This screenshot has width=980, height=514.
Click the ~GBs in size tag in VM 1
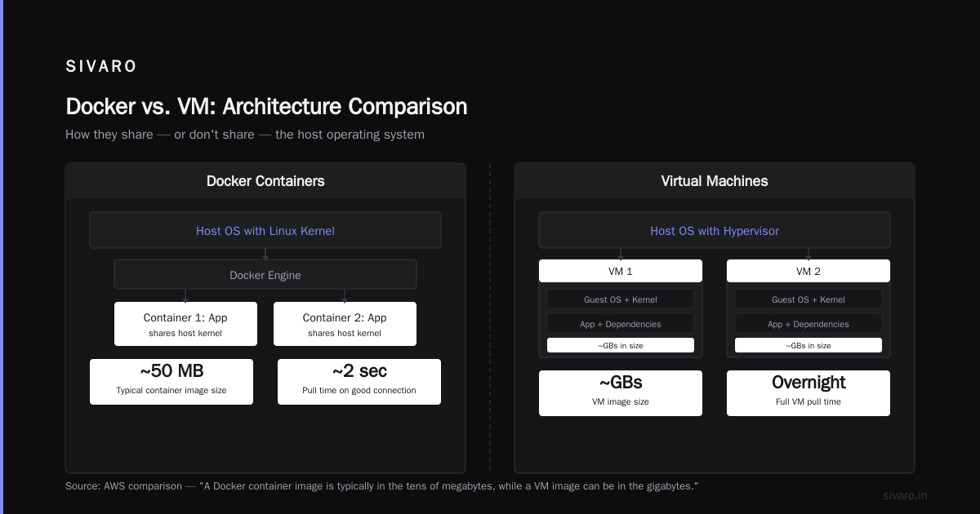pos(621,345)
